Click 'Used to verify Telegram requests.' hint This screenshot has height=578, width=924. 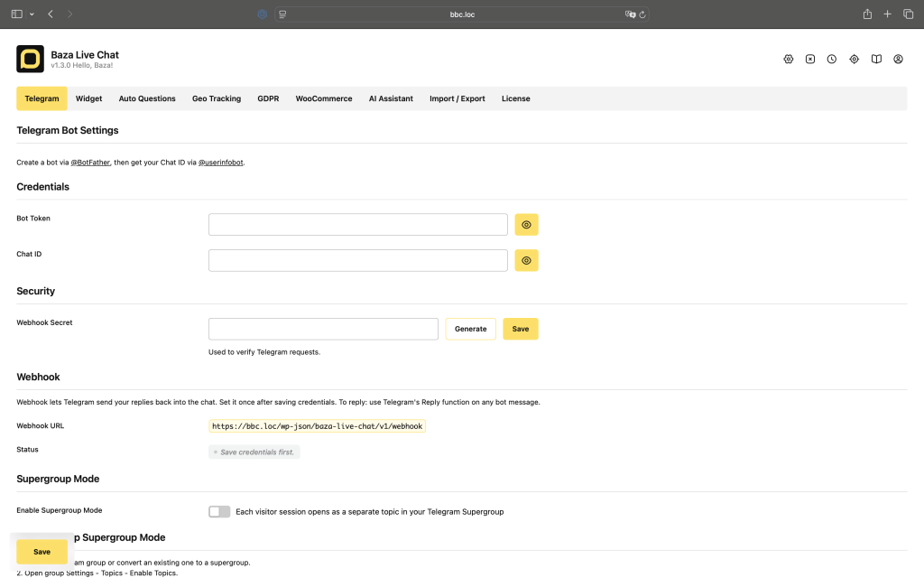264,352
